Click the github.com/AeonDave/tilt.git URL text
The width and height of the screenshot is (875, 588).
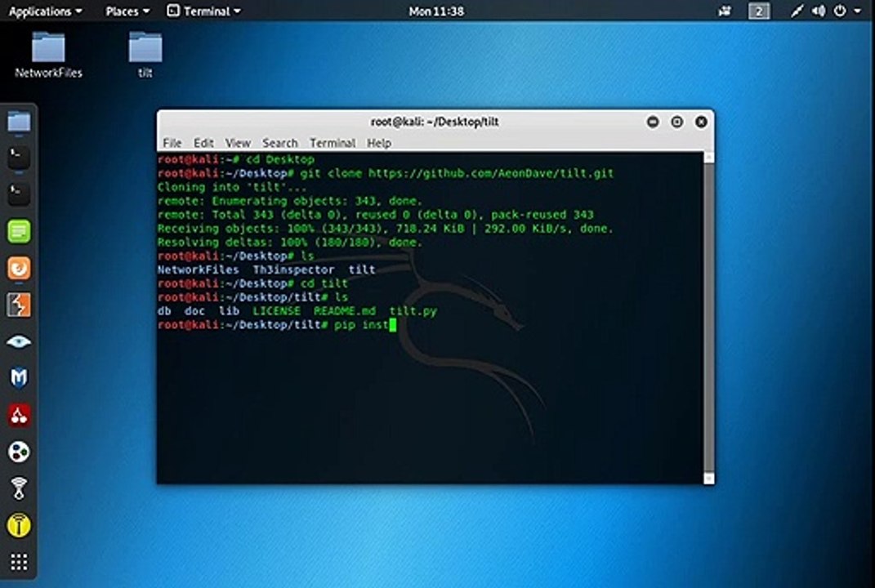point(491,173)
